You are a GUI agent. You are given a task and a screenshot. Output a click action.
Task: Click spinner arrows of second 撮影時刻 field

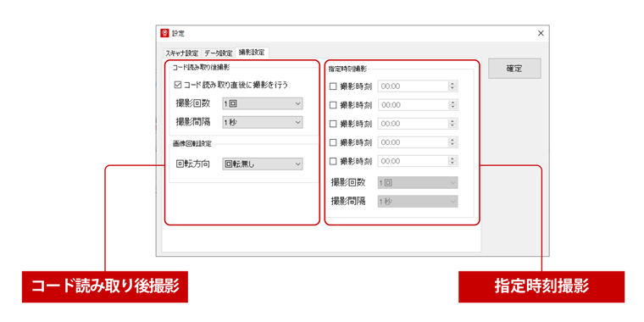click(453, 105)
